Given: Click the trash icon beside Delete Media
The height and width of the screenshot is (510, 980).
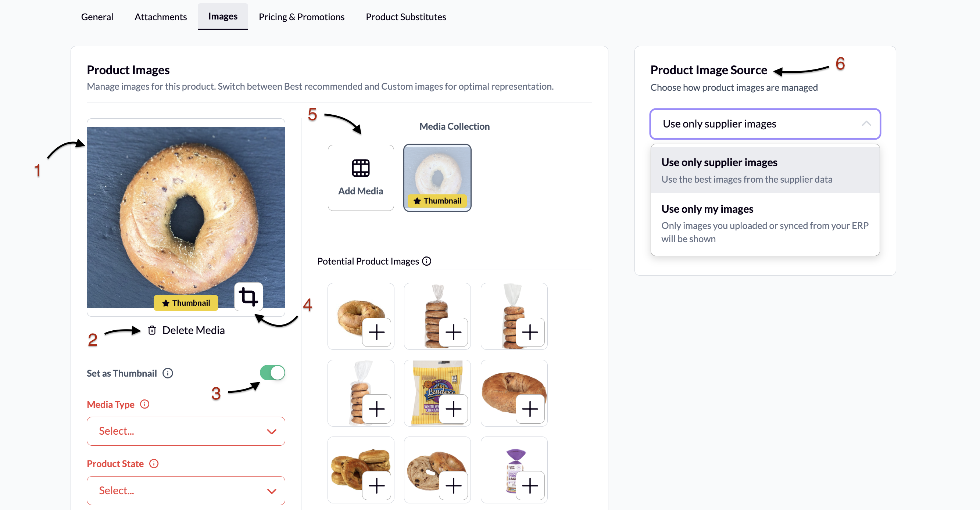Looking at the screenshot, I should pos(152,330).
